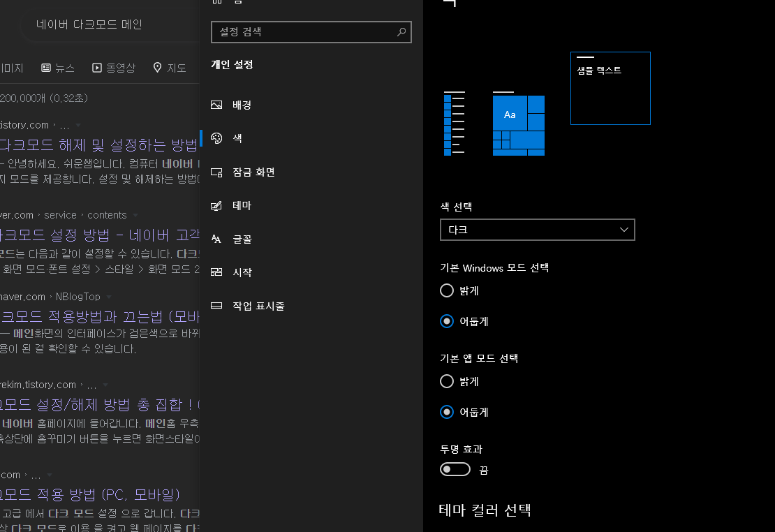This screenshot has height=532, width=775.
Task: Click the 투명 효과 label
Action: (461, 449)
